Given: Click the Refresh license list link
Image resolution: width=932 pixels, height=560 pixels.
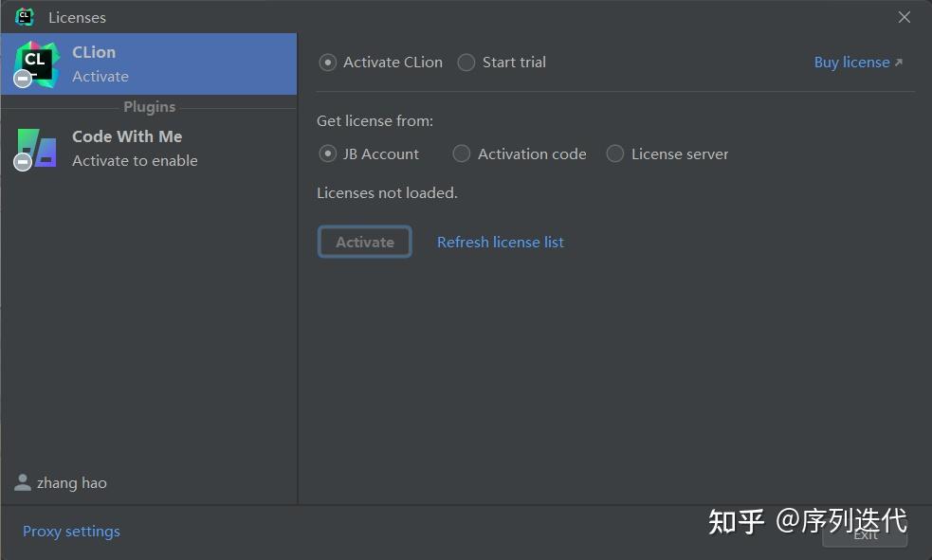Looking at the screenshot, I should pos(500,242).
